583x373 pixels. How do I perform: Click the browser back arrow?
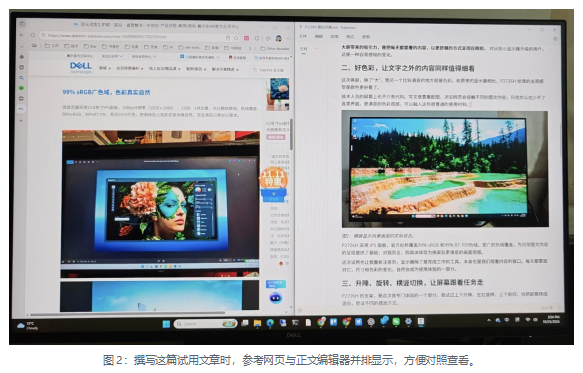pos(22,35)
